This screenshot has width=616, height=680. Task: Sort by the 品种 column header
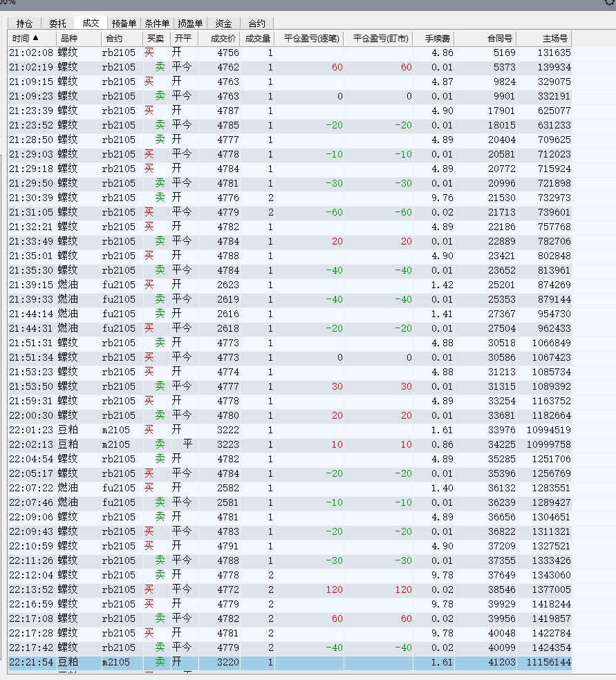pos(79,39)
